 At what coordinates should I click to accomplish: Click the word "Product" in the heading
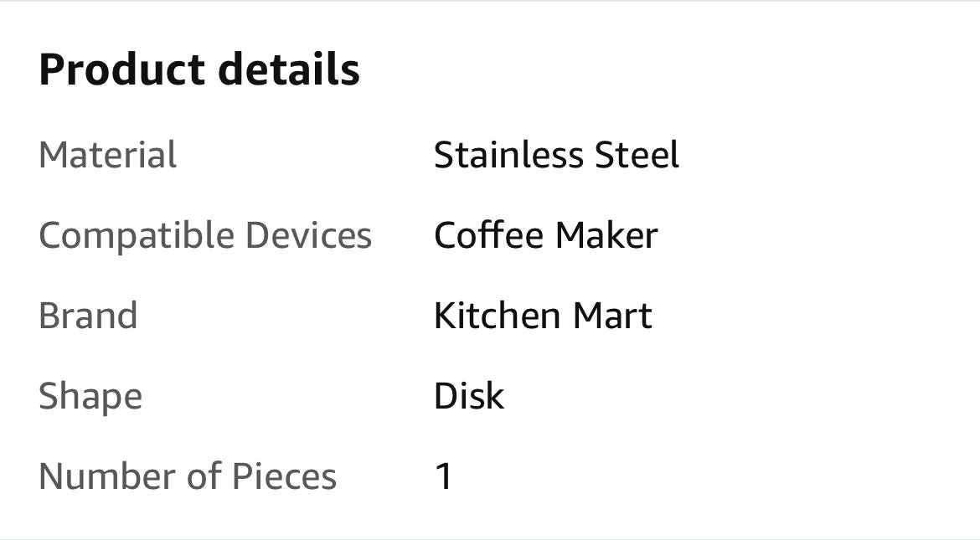click(x=122, y=69)
